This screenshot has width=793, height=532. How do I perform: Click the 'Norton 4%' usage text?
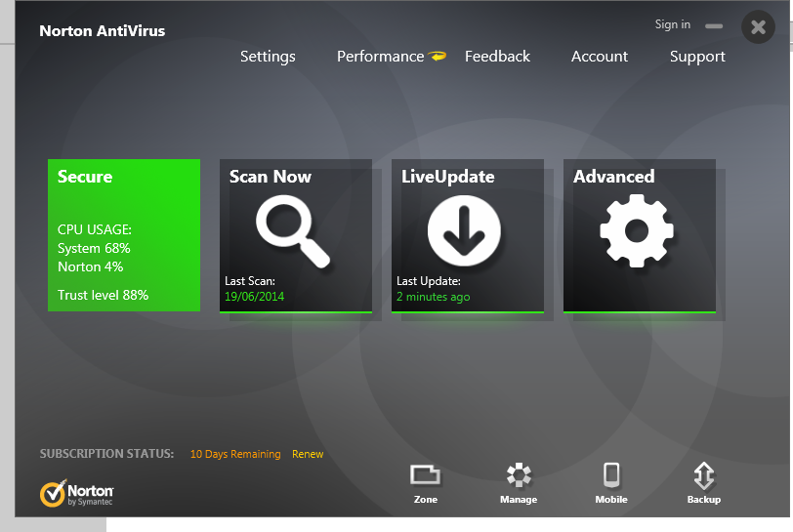90,266
